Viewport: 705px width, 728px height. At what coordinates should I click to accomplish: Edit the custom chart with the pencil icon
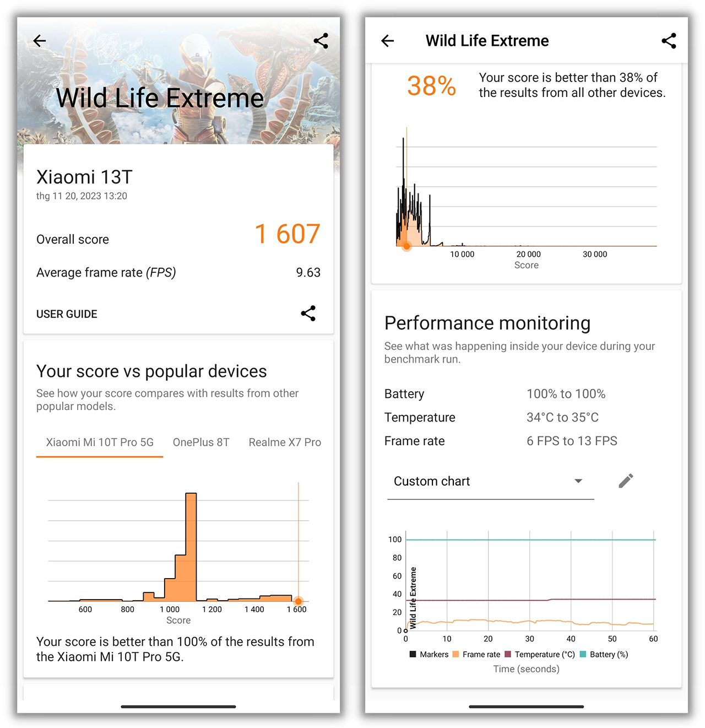tap(626, 481)
